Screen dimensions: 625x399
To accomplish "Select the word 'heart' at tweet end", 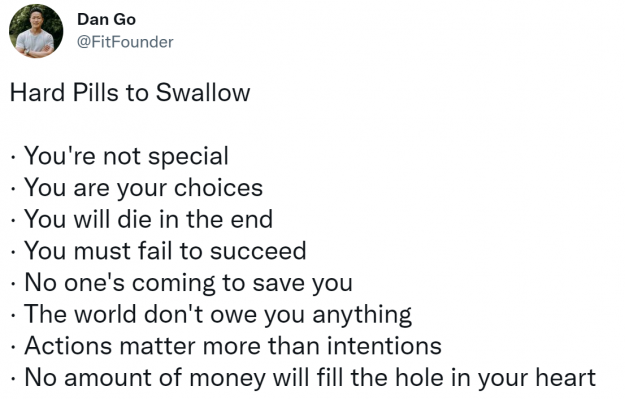I will tap(566, 377).
